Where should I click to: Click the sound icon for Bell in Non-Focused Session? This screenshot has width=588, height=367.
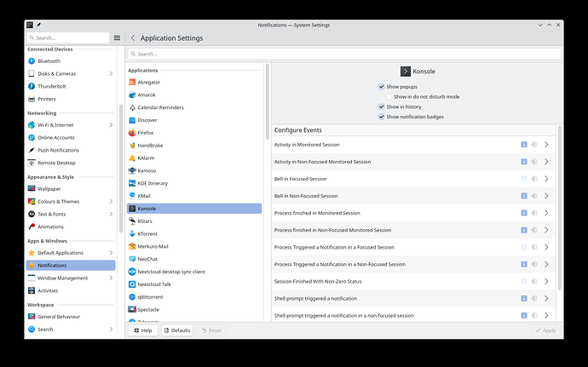click(534, 196)
